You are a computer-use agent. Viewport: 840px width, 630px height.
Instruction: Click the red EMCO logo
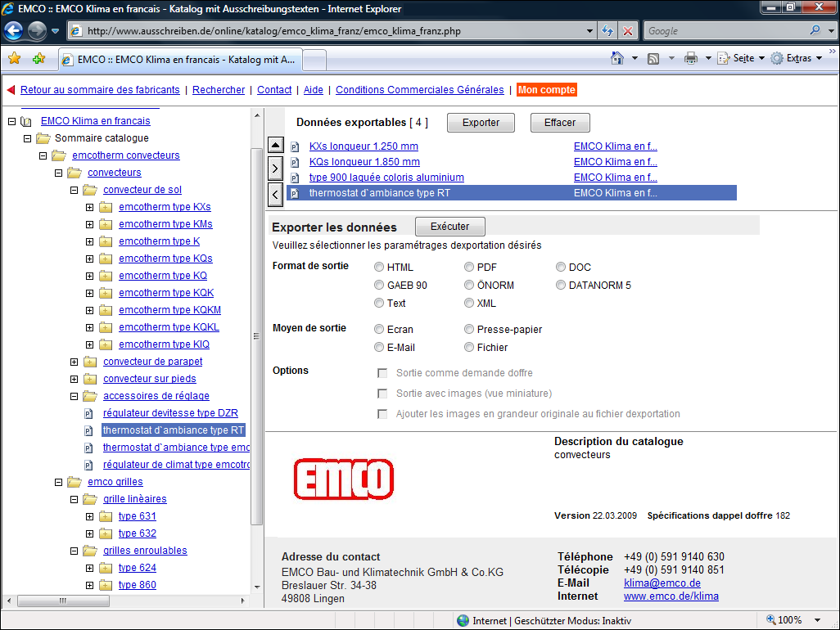344,477
